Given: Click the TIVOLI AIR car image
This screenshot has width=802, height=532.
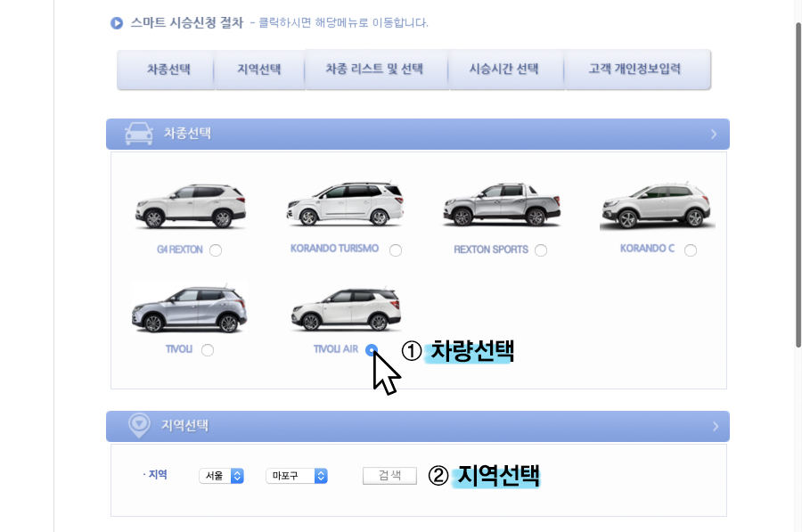Looking at the screenshot, I should (347, 309).
